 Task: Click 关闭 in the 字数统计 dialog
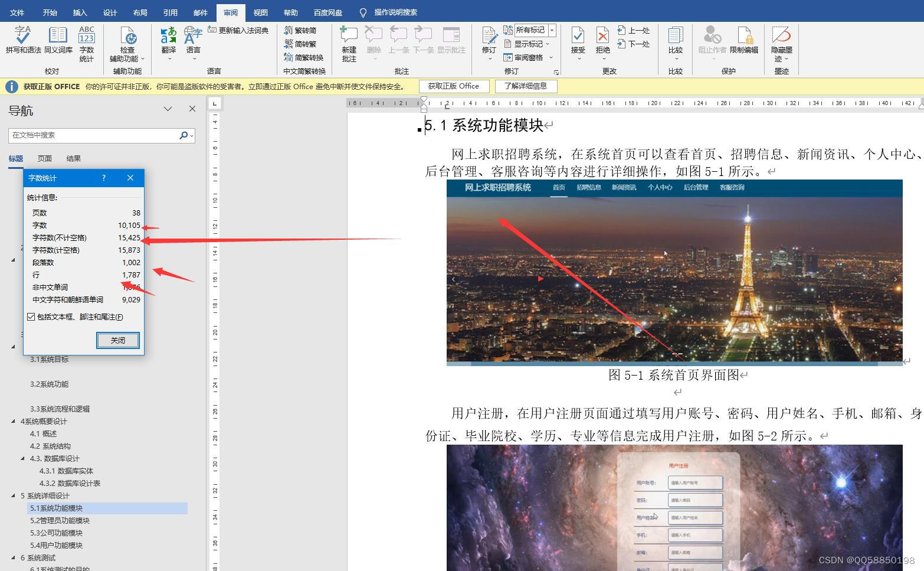118,340
